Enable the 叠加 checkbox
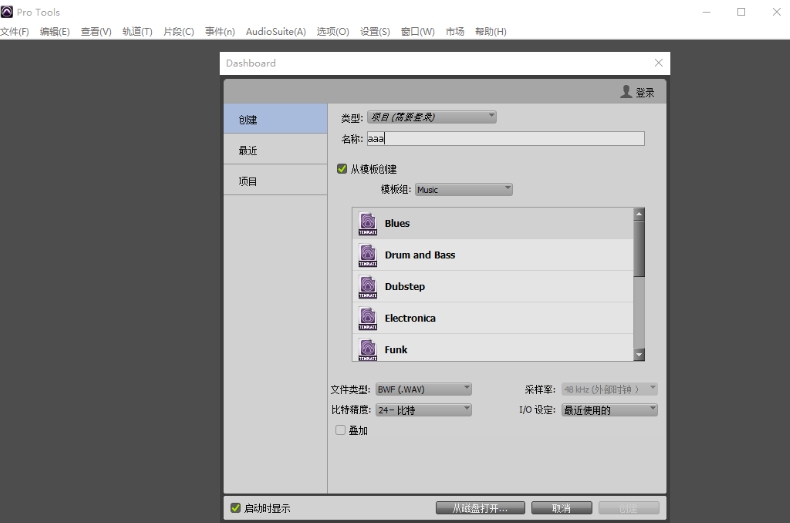This screenshot has height=523, width=790. (341, 430)
